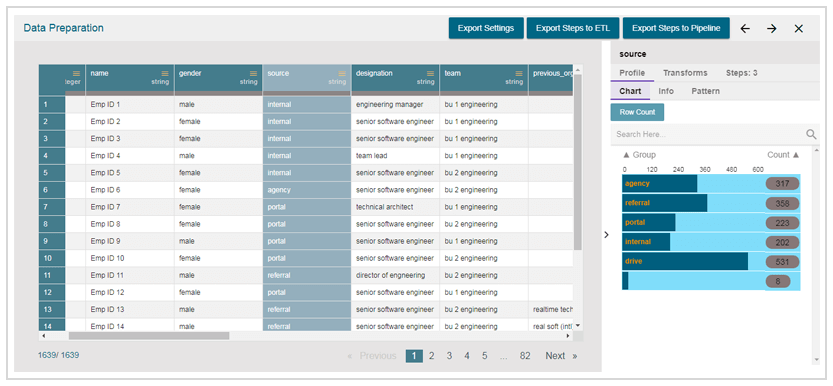Click the Row Count button
Image resolution: width=833 pixels, height=386 pixels.
637,112
